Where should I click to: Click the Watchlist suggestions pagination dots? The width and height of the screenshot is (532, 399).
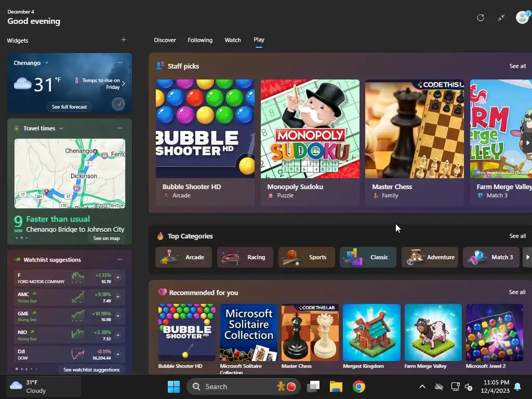click(x=26, y=369)
